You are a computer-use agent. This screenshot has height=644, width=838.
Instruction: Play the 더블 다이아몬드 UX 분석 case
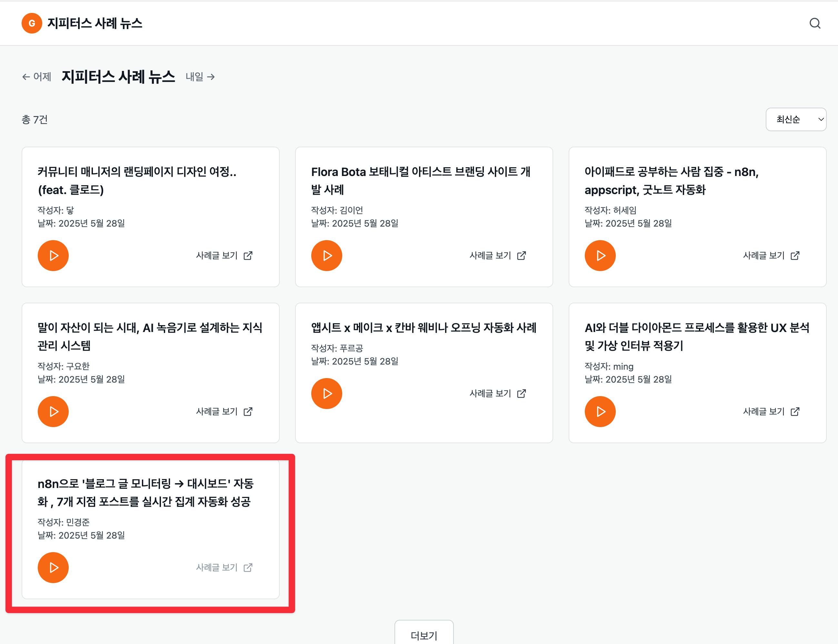pos(600,412)
